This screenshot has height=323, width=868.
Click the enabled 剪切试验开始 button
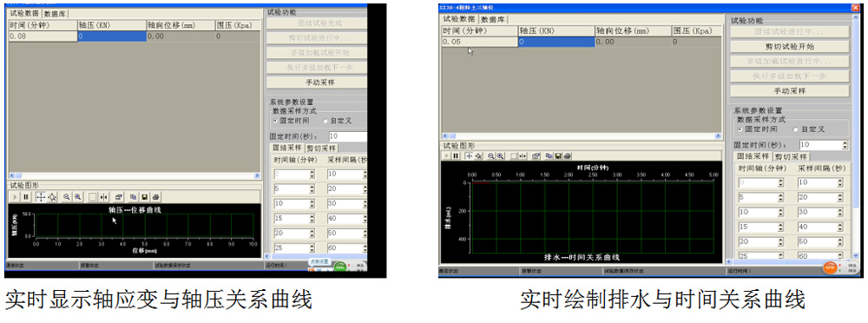click(789, 47)
